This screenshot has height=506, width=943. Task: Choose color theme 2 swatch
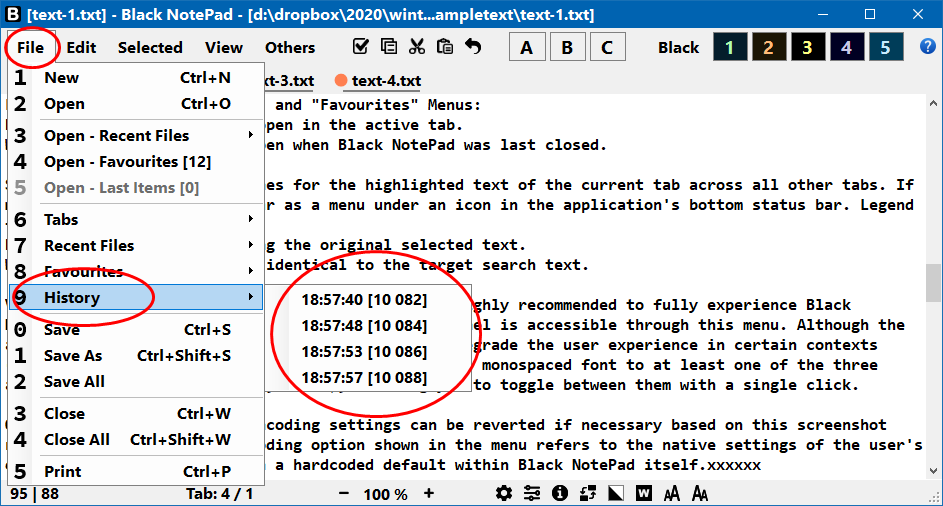click(x=769, y=47)
